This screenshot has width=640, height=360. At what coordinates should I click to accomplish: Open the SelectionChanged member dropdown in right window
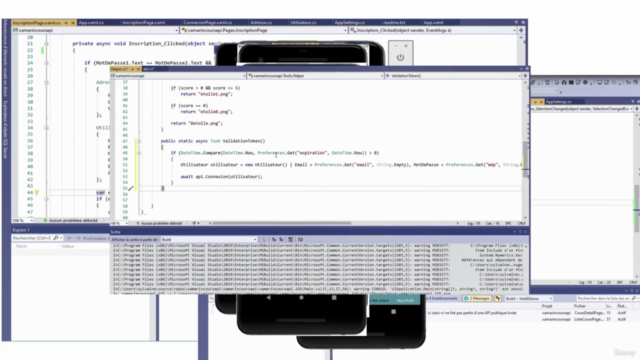[582, 109]
